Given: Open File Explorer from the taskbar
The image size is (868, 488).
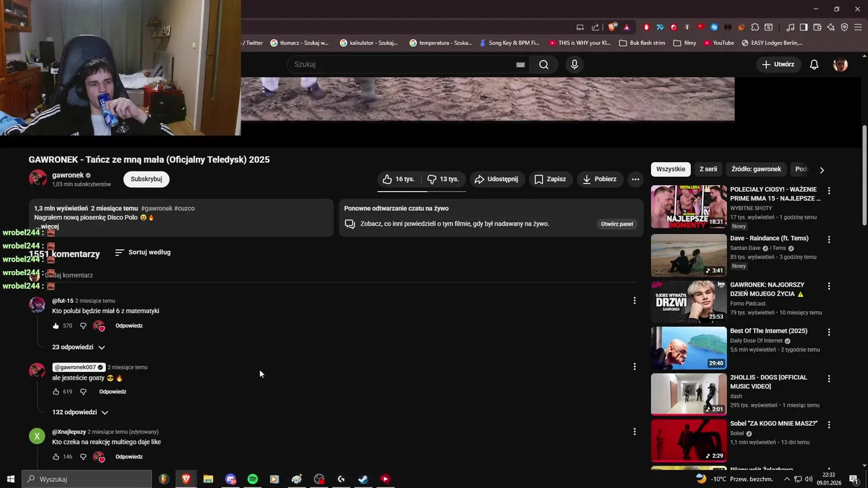Looking at the screenshot, I should pos(208,479).
